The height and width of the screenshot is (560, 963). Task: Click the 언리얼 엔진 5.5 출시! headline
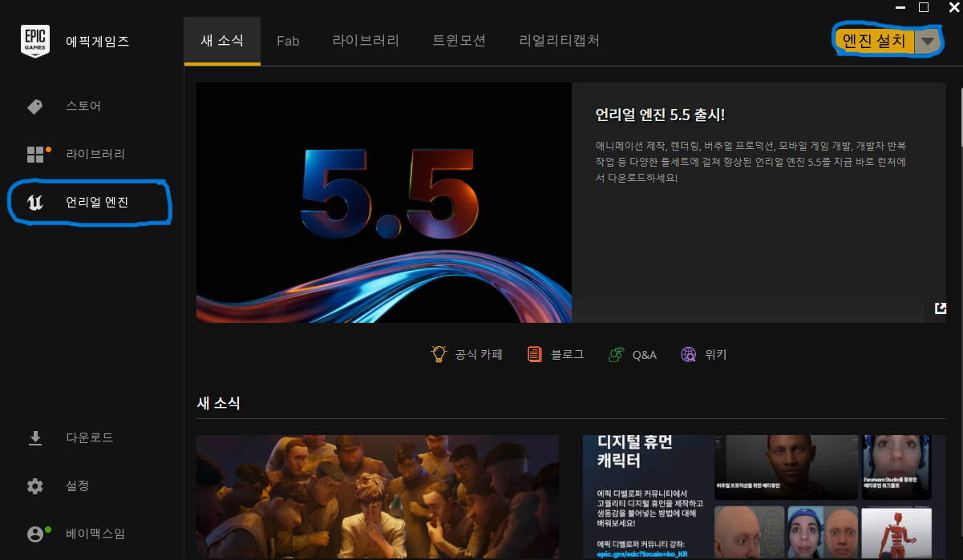[x=660, y=115]
